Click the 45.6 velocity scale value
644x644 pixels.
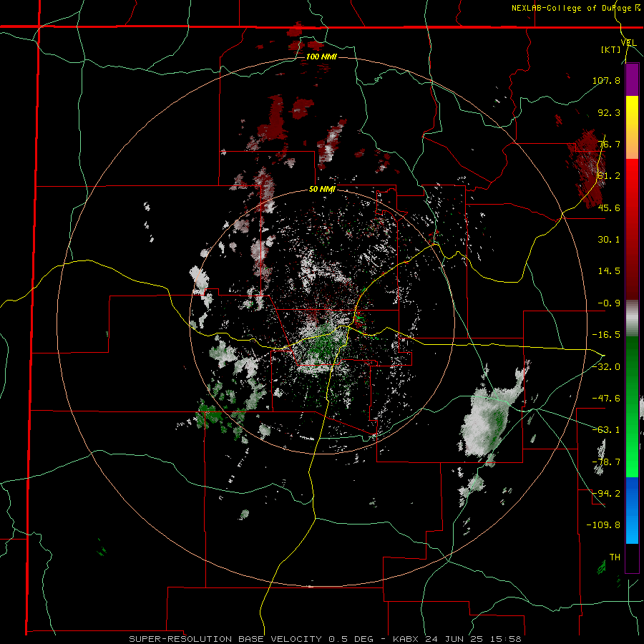coord(609,208)
